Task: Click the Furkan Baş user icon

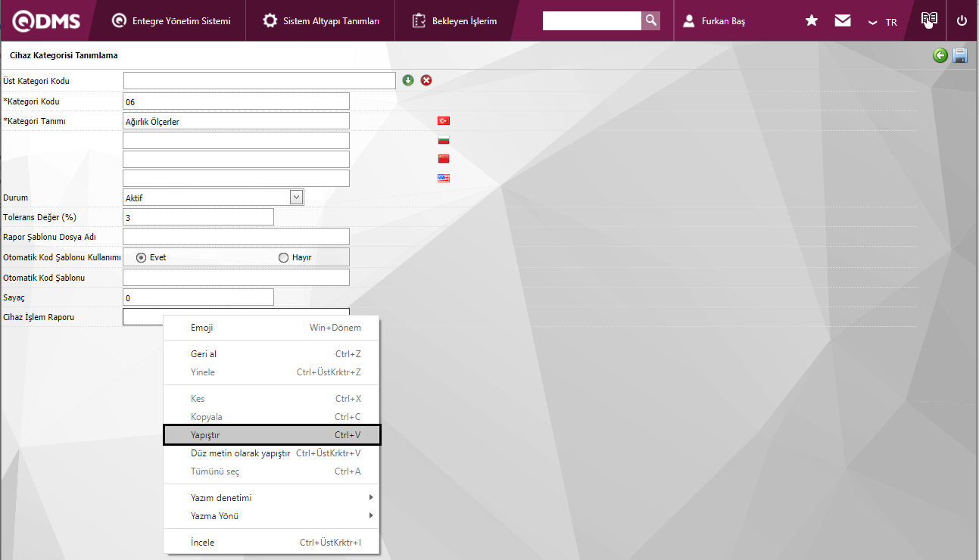Action: point(689,21)
